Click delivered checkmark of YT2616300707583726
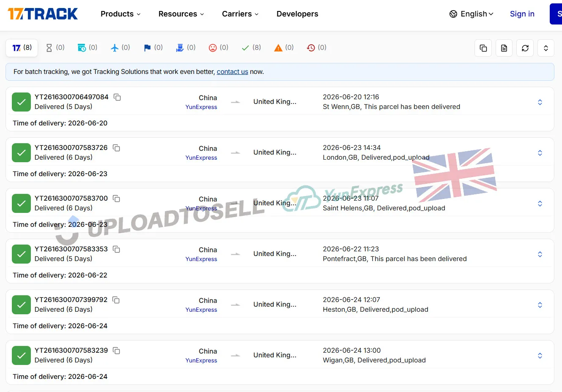The image size is (562, 392). pos(21,152)
